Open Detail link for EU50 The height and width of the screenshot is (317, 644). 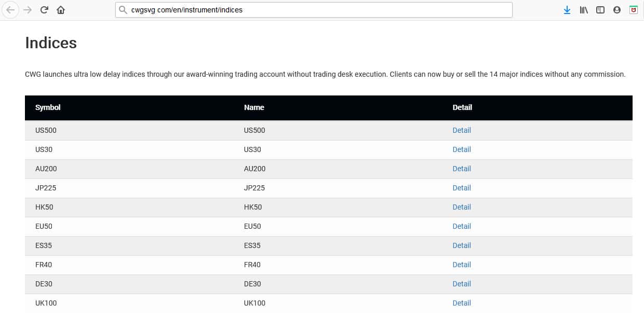point(461,226)
